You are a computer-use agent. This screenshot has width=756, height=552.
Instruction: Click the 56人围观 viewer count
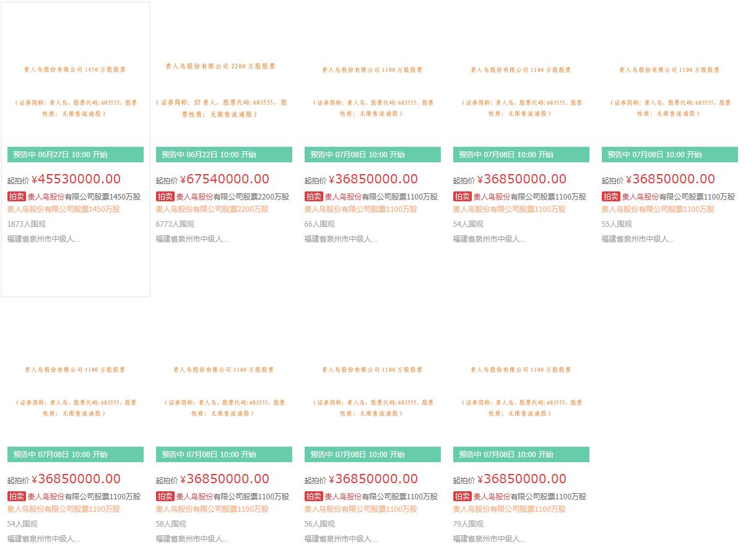pyautogui.click(x=319, y=524)
